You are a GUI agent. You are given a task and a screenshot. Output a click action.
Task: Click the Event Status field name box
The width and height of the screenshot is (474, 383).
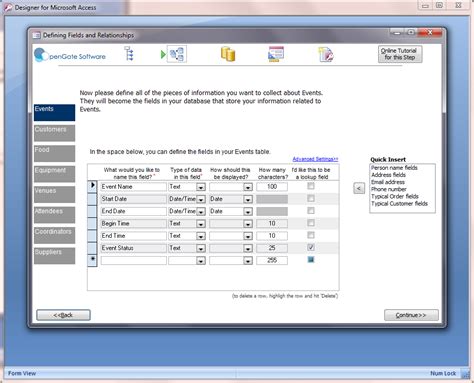(134, 248)
